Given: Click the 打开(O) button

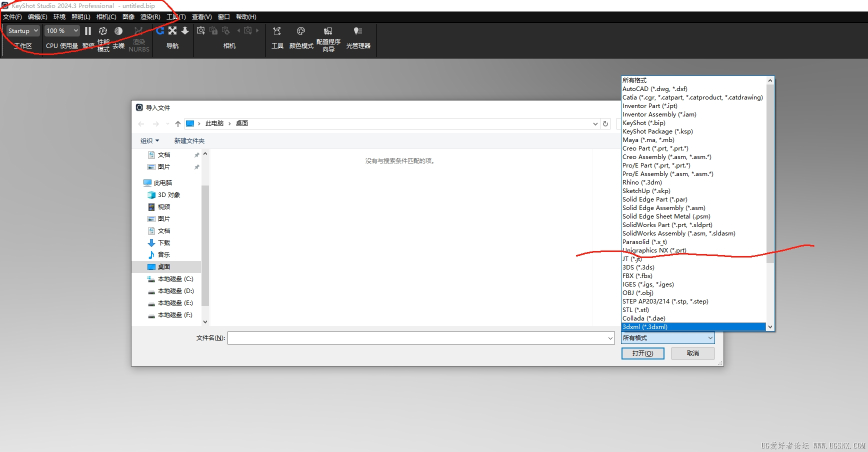Looking at the screenshot, I should (643, 353).
